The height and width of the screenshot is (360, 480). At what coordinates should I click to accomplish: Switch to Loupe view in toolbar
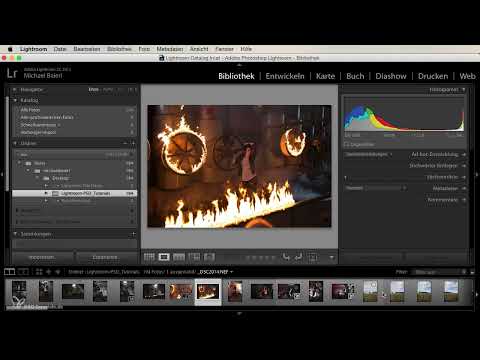pyautogui.click(x=164, y=257)
